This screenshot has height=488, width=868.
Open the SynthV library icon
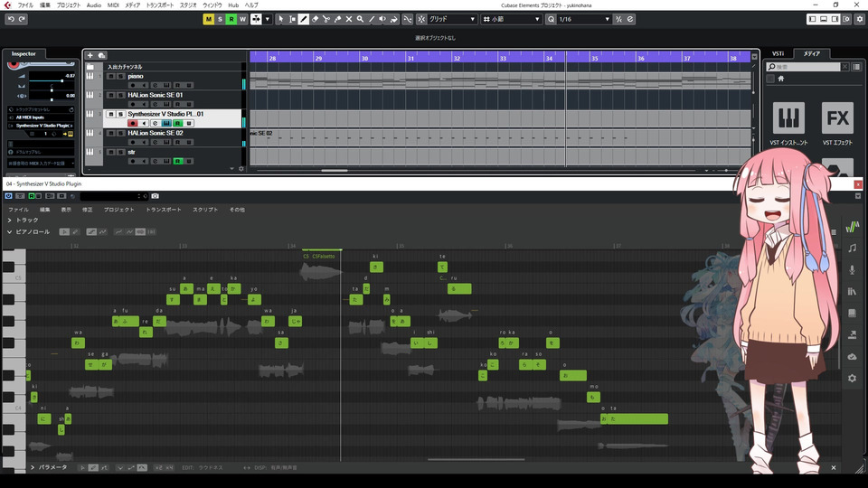[852, 291]
